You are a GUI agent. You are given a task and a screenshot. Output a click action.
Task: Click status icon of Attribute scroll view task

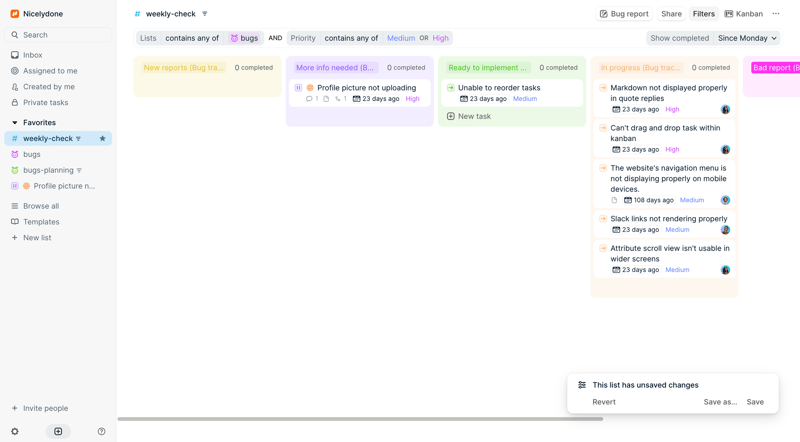click(603, 248)
